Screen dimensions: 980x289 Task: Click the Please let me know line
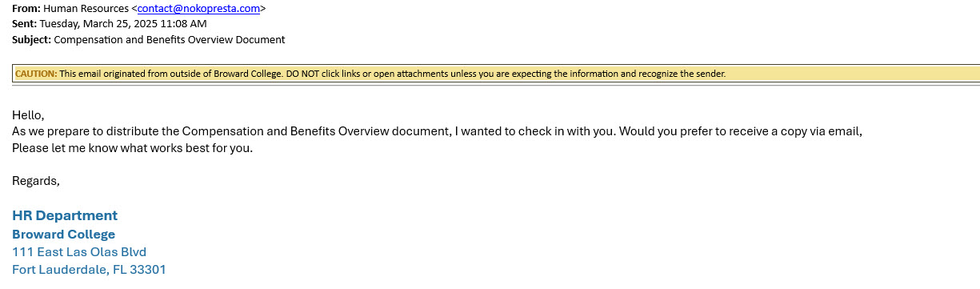(132, 148)
